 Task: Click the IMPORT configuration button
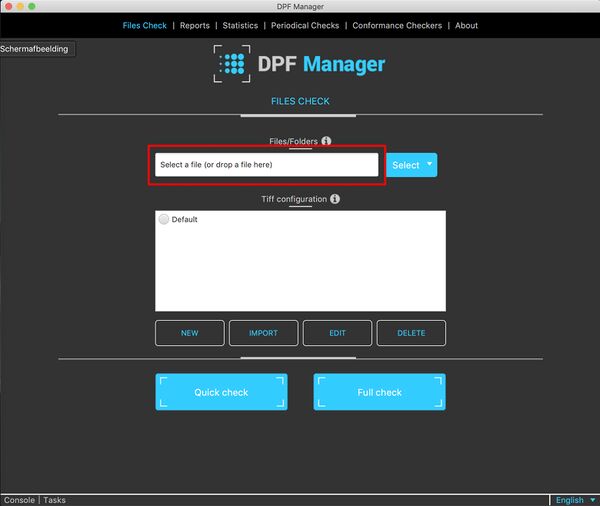pyautogui.click(x=263, y=333)
